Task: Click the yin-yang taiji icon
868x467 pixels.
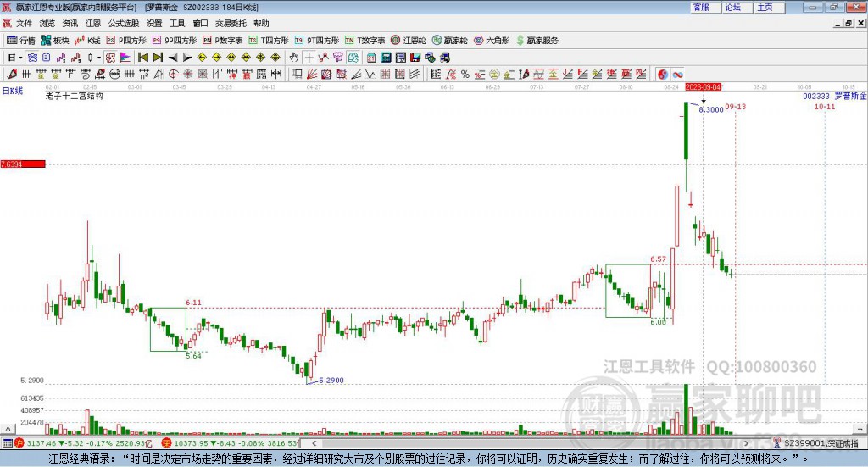Action: [x=663, y=74]
